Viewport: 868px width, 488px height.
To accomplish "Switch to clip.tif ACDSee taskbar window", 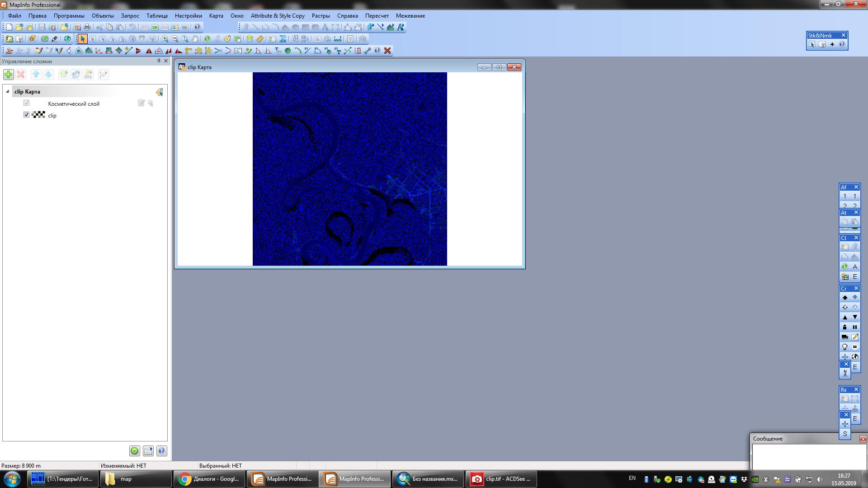I will point(501,479).
